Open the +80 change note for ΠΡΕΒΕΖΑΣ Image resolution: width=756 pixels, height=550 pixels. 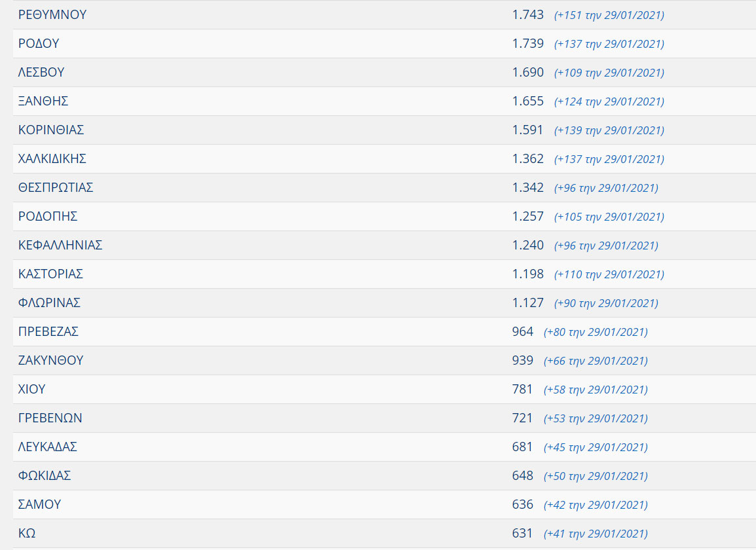click(x=595, y=333)
